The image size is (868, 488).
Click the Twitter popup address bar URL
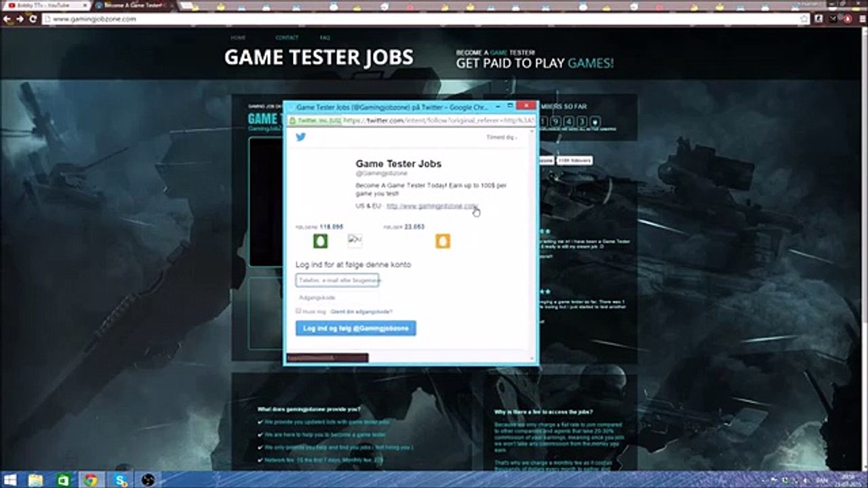[439, 121]
